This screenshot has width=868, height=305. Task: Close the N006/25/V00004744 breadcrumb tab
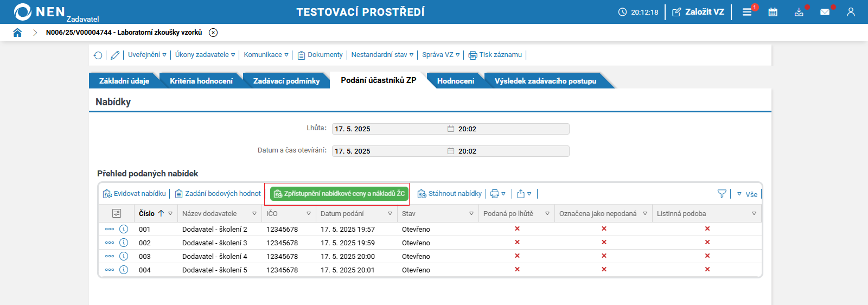(213, 33)
